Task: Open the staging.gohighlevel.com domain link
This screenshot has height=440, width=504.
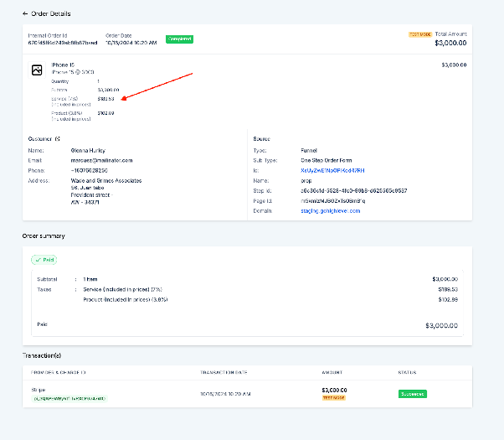Action: (331, 211)
